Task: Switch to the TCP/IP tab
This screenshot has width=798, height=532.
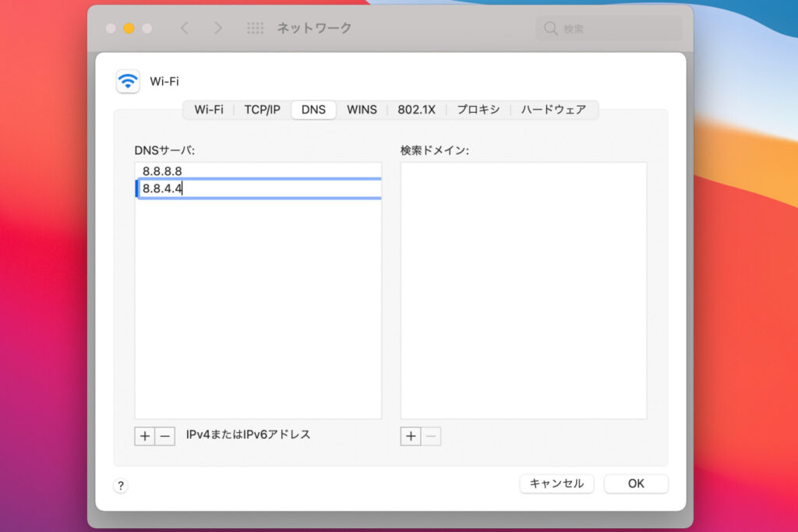Action: (x=262, y=110)
